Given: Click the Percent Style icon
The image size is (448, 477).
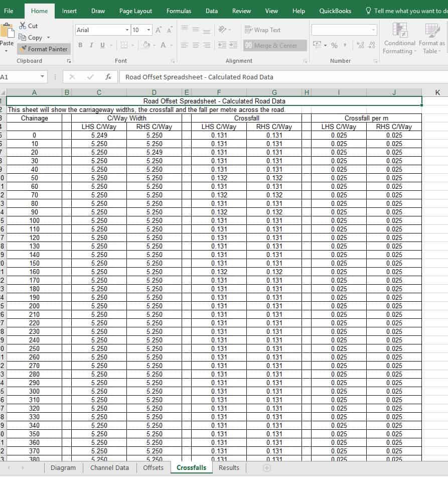Looking at the screenshot, I should [x=334, y=45].
